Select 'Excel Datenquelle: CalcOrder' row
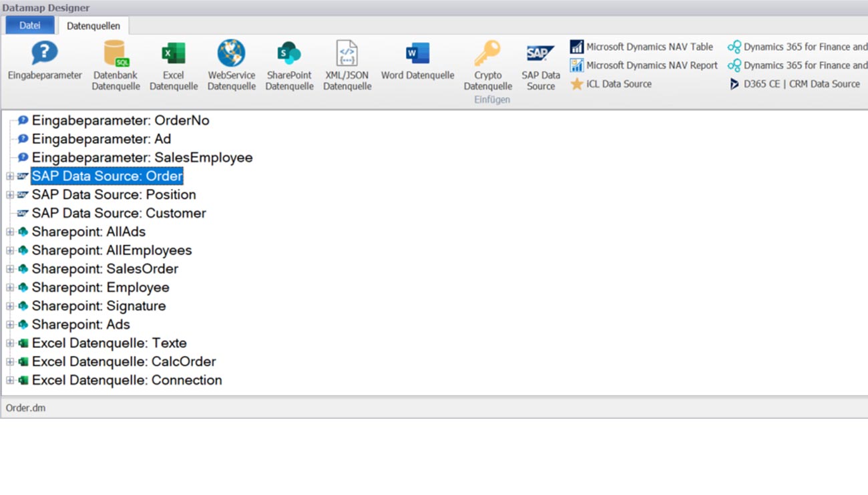Screen dimensions: 868x495 tap(124, 361)
